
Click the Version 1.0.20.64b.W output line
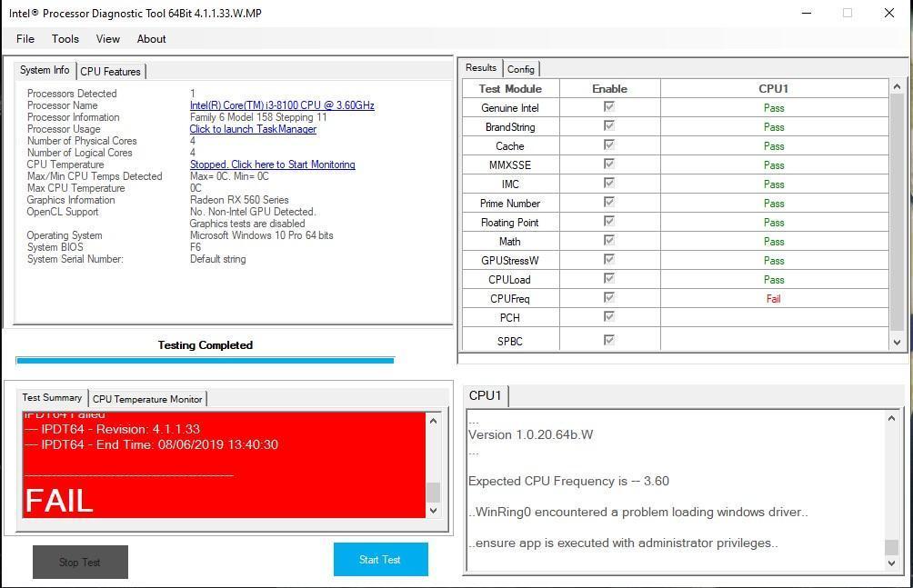pyautogui.click(x=531, y=434)
